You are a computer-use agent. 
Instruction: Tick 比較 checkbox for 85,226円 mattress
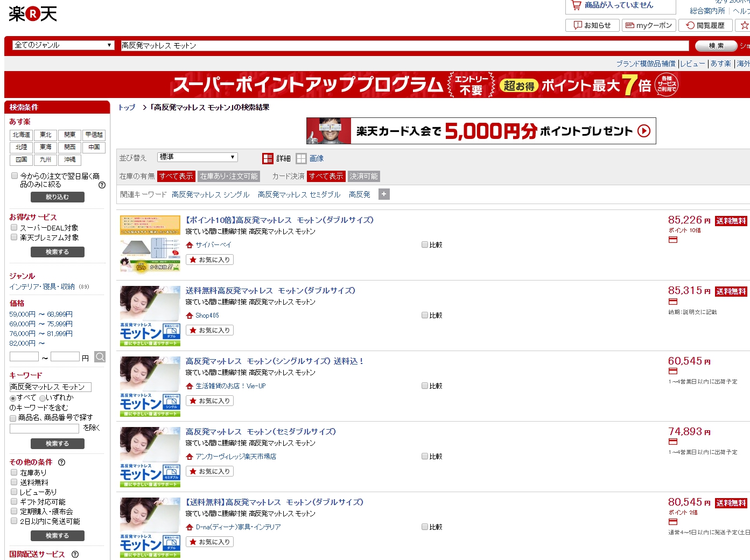point(425,244)
